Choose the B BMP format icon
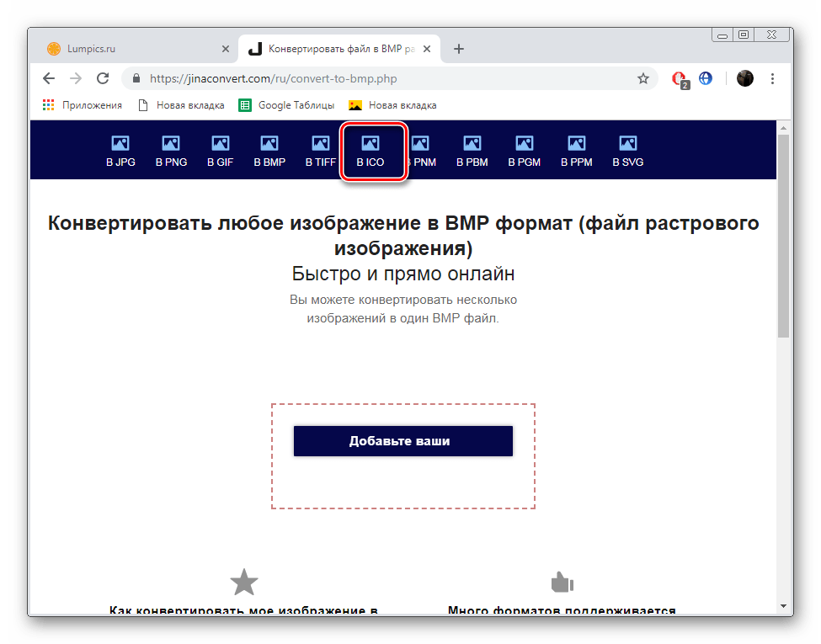The height and width of the screenshot is (644, 821). (269, 152)
